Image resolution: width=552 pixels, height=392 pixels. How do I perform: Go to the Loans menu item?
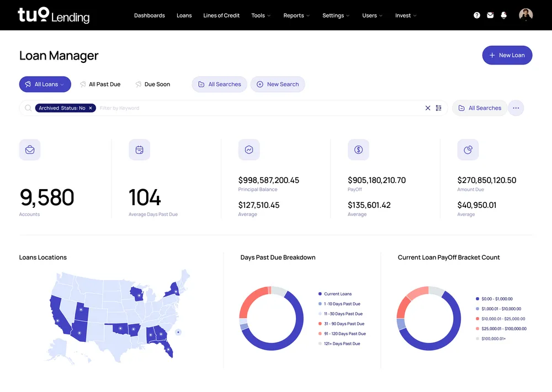pos(184,15)
